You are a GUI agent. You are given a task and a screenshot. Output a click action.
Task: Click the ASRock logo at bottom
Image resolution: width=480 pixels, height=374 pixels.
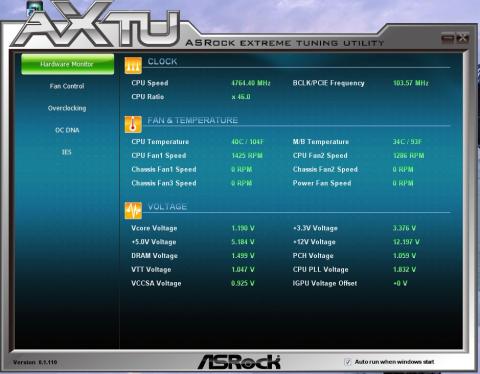(239, 362)
